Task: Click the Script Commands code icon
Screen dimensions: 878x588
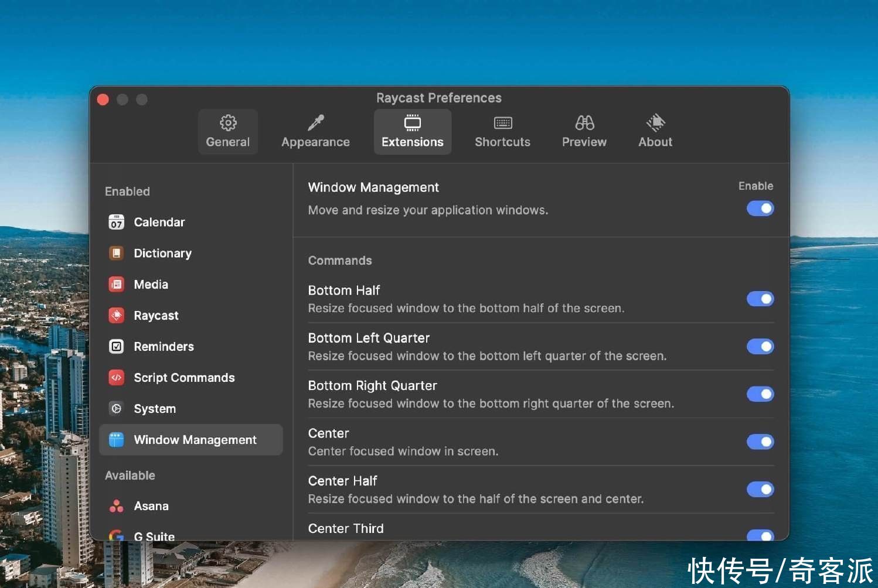Action: (117, 377)
